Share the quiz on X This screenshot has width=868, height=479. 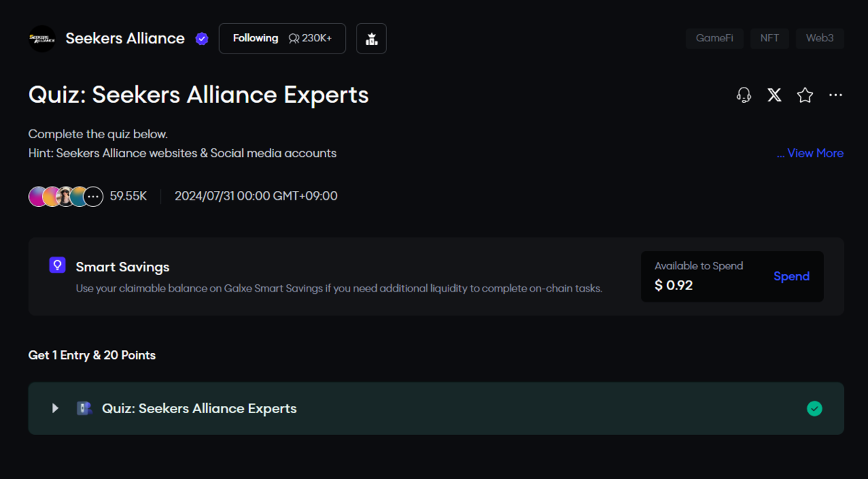[x=775, y=95]
